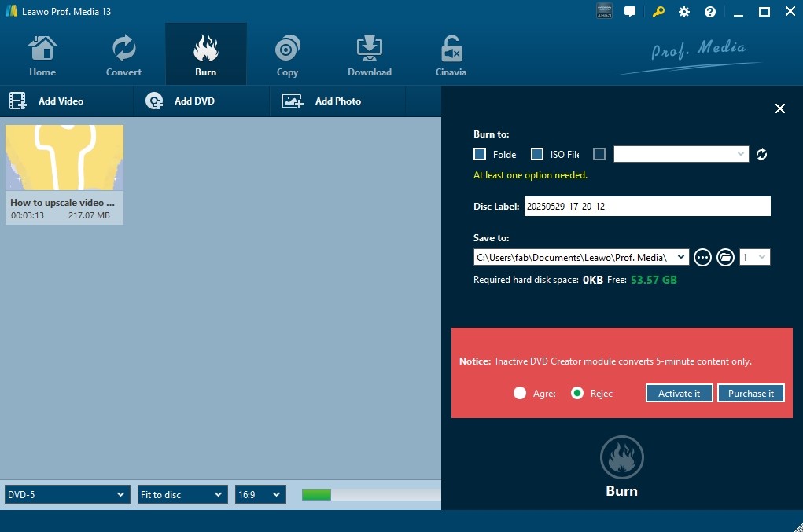The image size is (803, 532).
Task: Check the ISO File option
Action: tap(537, 155)
